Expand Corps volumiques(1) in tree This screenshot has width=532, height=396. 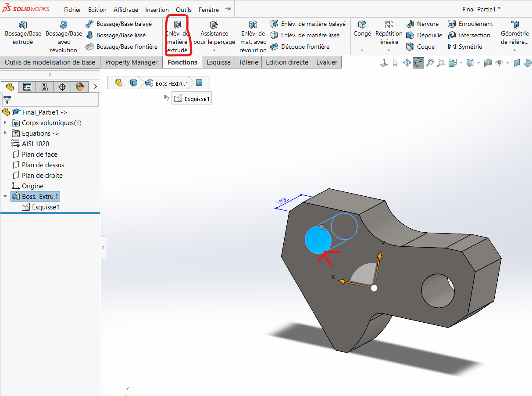[5, 122]
